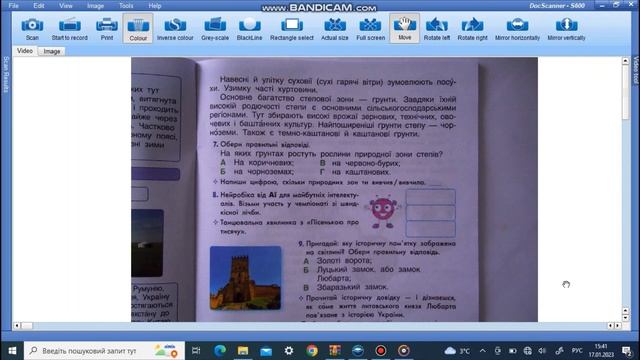Open the Bandicam record icon on taskbar

click(x=380, y=351)
